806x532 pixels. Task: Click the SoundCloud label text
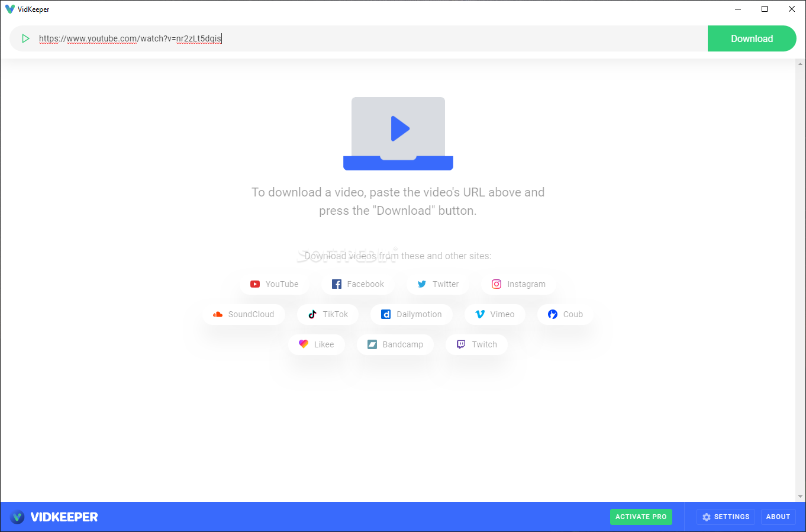coord(251,314)
